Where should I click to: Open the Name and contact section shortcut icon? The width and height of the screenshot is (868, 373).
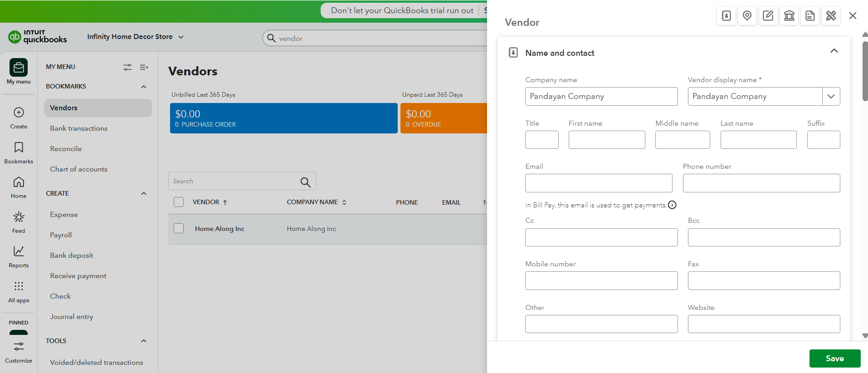click(x=726, y=16)
